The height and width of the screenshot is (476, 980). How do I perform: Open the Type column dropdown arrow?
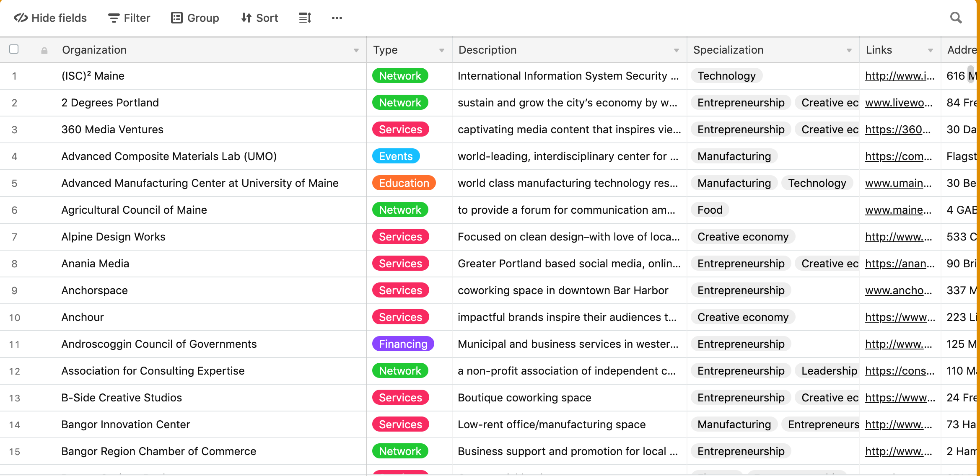(x=441, y=50)
